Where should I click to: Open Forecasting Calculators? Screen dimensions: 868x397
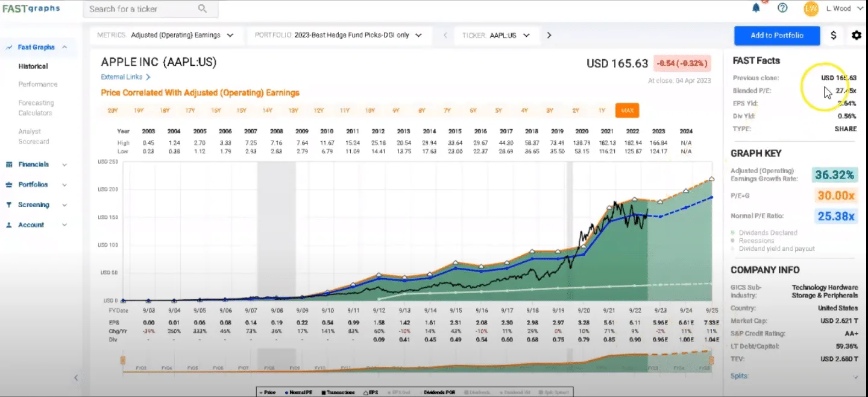point(36,108)
